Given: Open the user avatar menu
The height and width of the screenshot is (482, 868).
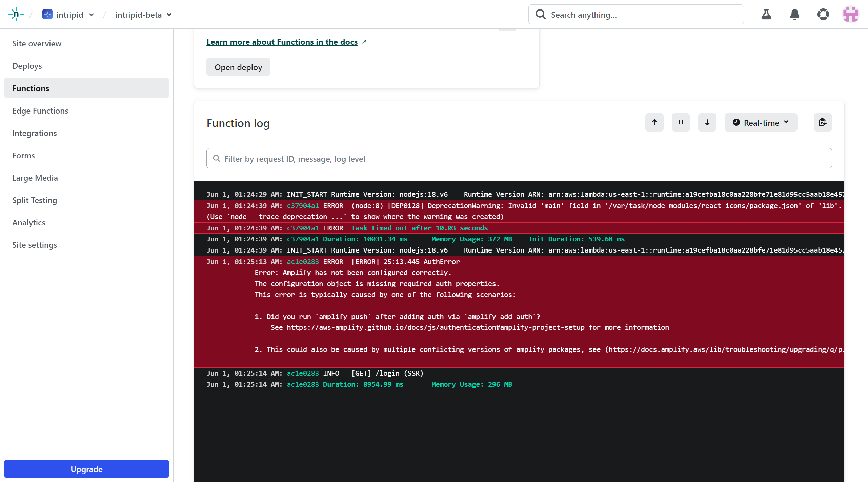Looking at the screenshot, I should 851,14.
